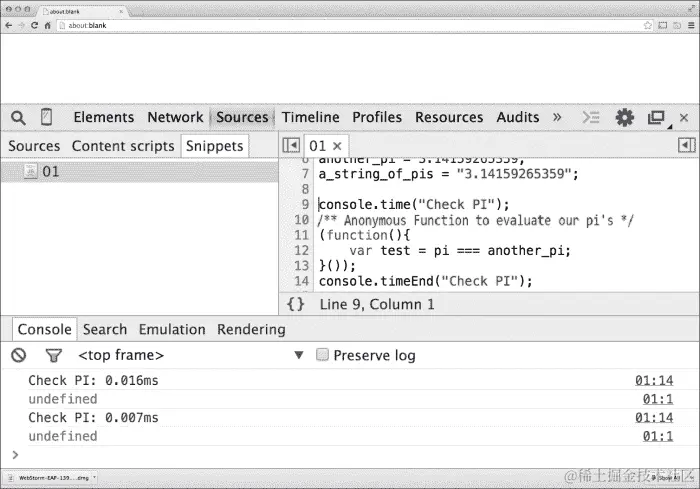Show the console drawer icon

point(591,117)
